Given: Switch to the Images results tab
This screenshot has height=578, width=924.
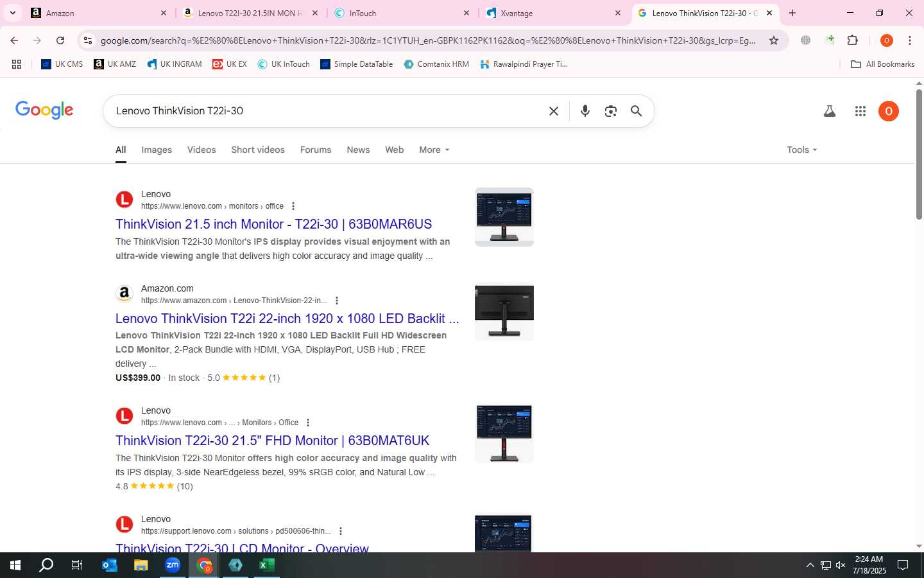Looking at the screenshot, I should tap(157, 150).
